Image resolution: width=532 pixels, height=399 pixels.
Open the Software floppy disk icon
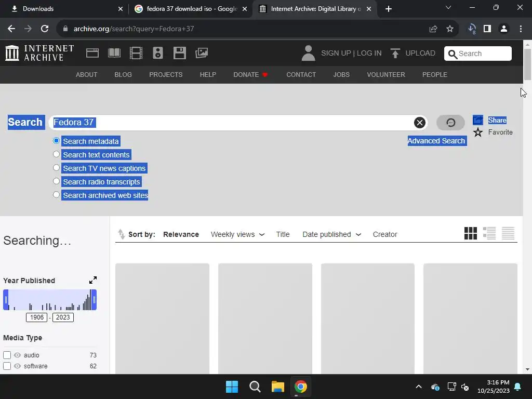pyautogui.click(x=179, y=53)
